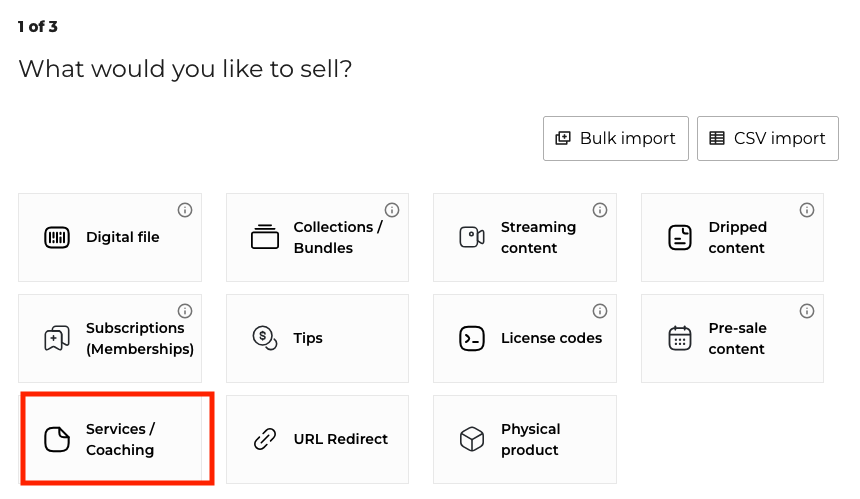Choose the Tips product type label
860x499 pixels.
[308, 338]
